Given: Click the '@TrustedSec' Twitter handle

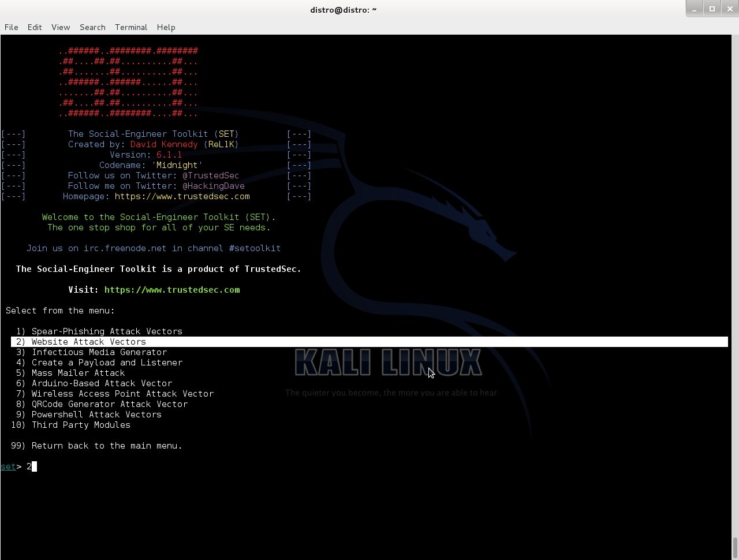Looking at the screenshot, I should 211,176.
